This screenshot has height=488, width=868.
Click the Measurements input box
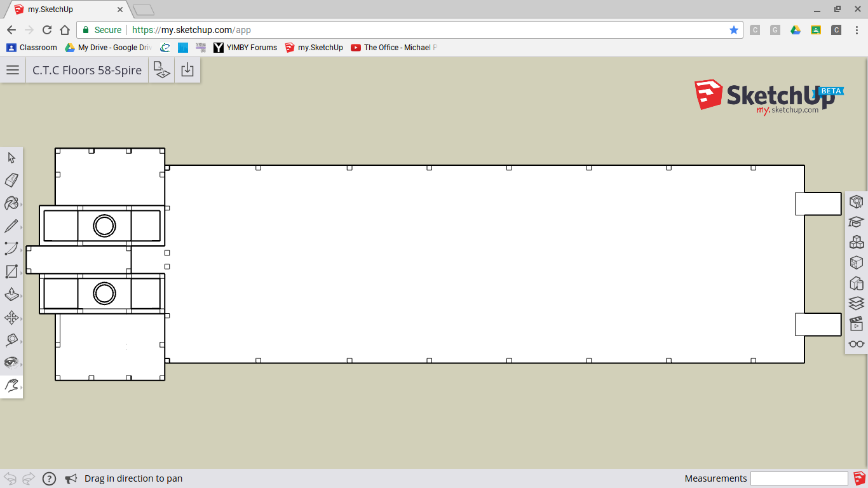click(x=799, y=478)
